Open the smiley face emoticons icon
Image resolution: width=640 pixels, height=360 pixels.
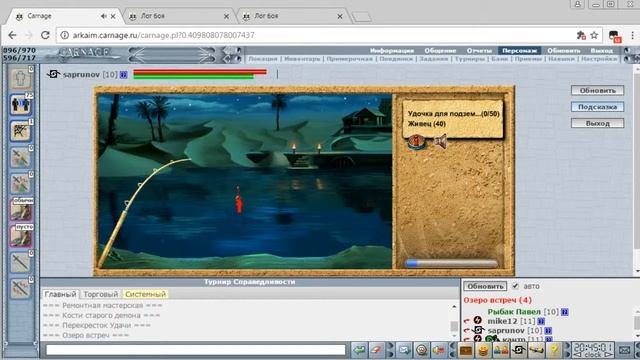coord(422,350)
